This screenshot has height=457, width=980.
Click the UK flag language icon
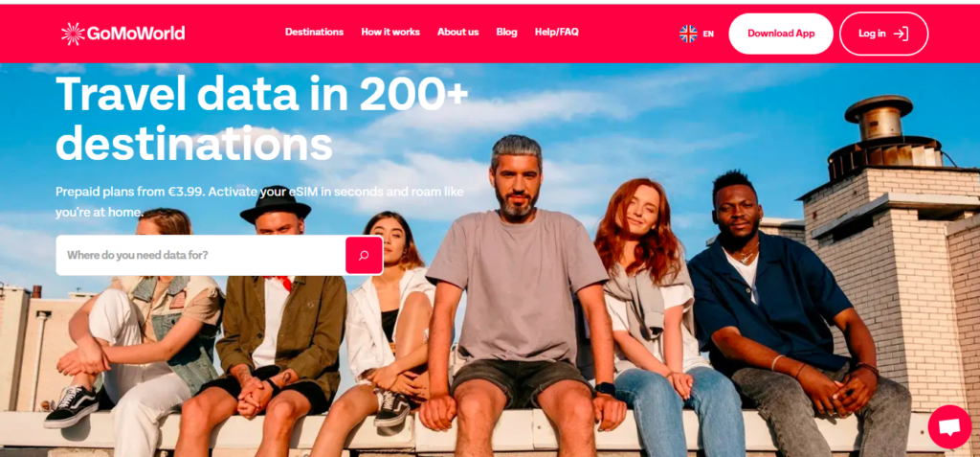pos(688,34)
